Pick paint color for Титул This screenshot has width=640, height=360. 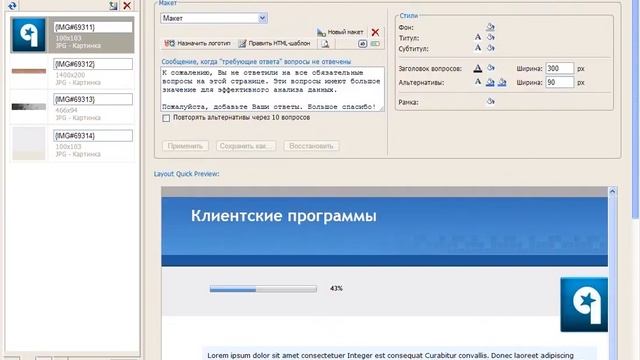click(491, 38)
